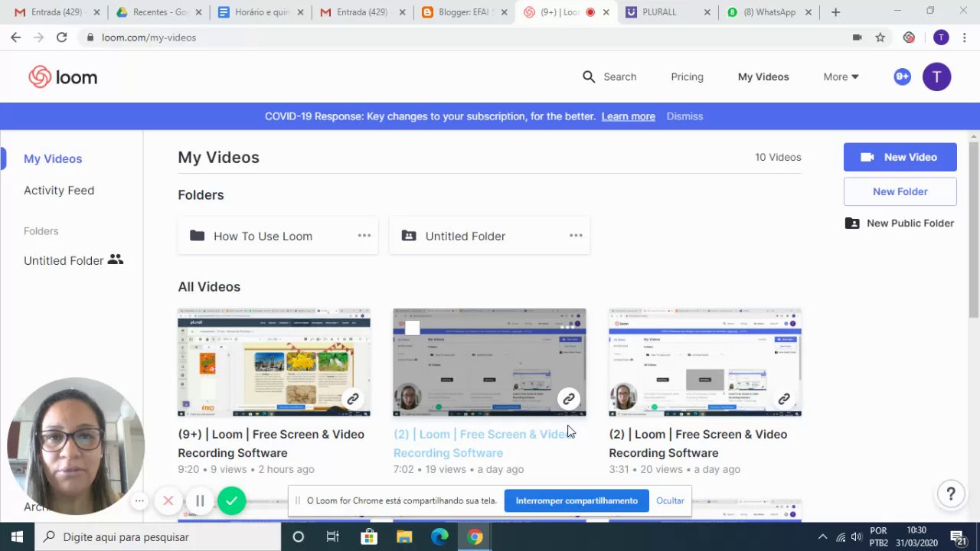Switch to the PLURALL tab
Image resolution: width=980 pixels, height=551 pixels.
tap(666, 12)
